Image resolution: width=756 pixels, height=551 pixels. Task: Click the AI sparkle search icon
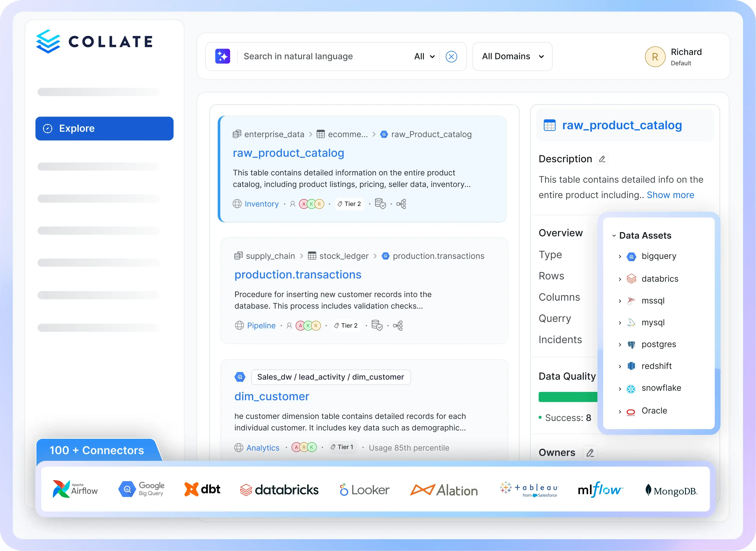[x=222, y=56]
